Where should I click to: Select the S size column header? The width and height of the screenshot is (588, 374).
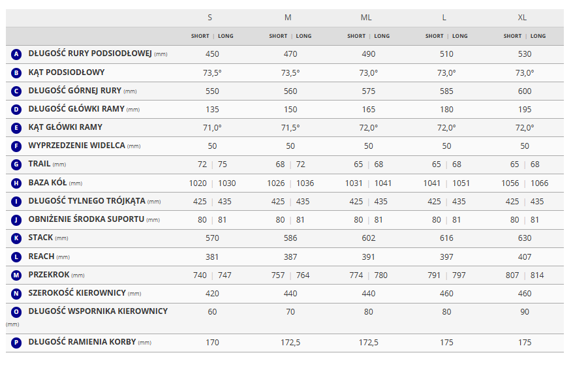209,18
